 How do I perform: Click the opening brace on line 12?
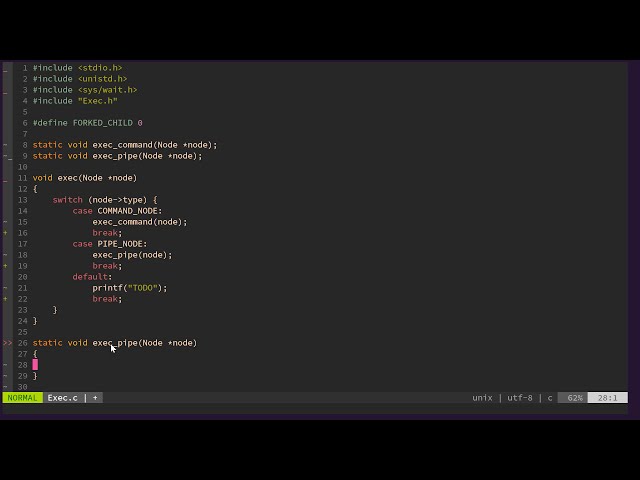(x=35, y=189)
